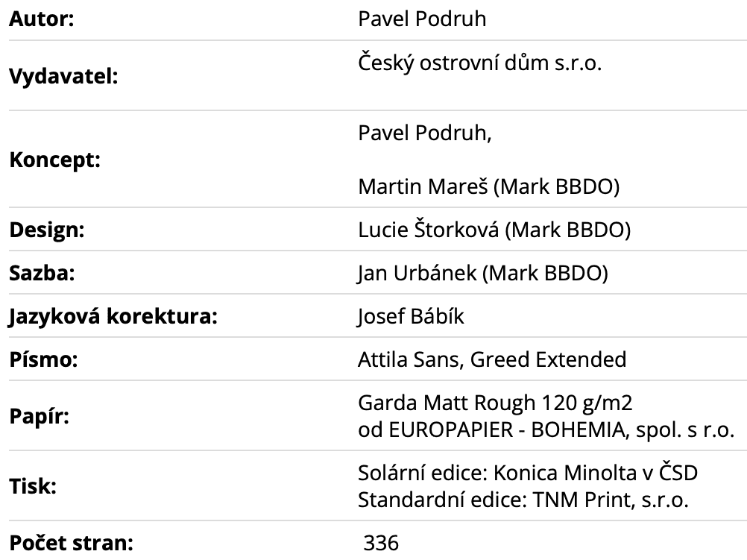Click the "Písmo:" label

44,360
